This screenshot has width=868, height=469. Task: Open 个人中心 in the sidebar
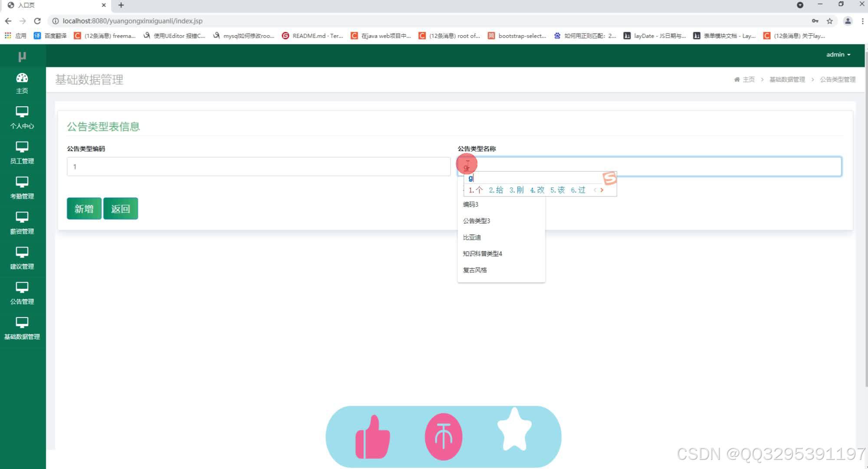point(22,118)
